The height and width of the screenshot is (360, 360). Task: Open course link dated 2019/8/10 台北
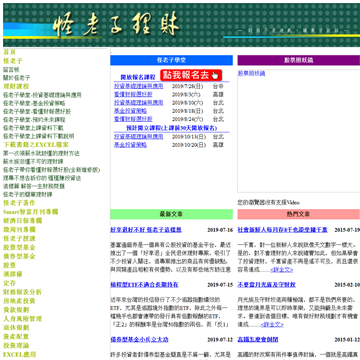[139, 103]
